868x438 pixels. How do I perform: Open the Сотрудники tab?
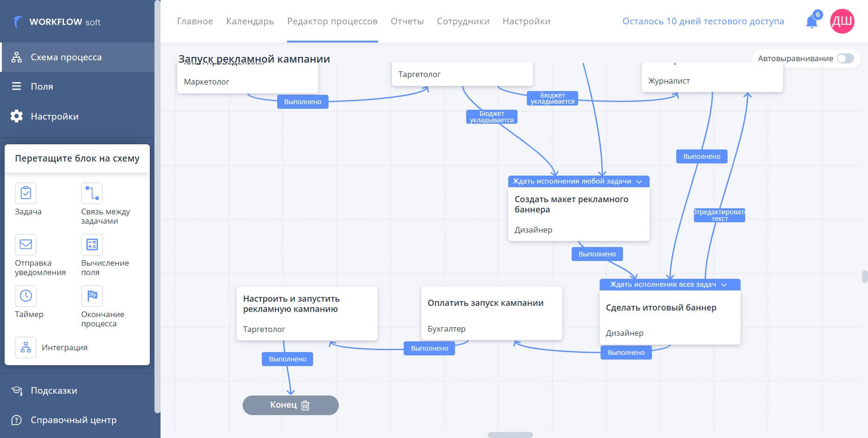coord(463,21)
